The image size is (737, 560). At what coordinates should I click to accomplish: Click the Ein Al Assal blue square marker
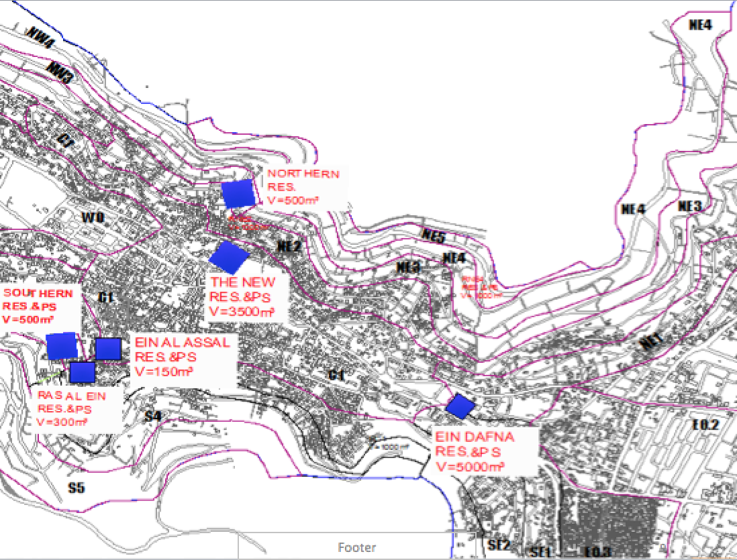click(107, 349)
